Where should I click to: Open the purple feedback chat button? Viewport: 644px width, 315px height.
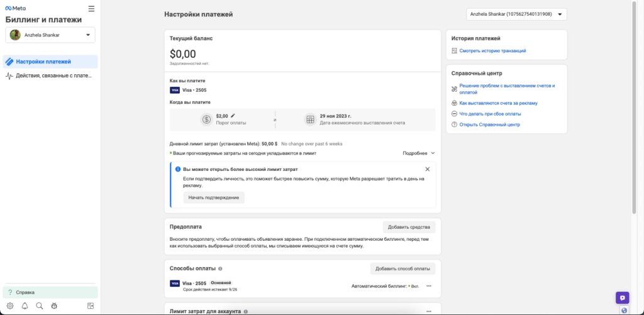pos(623,298)
